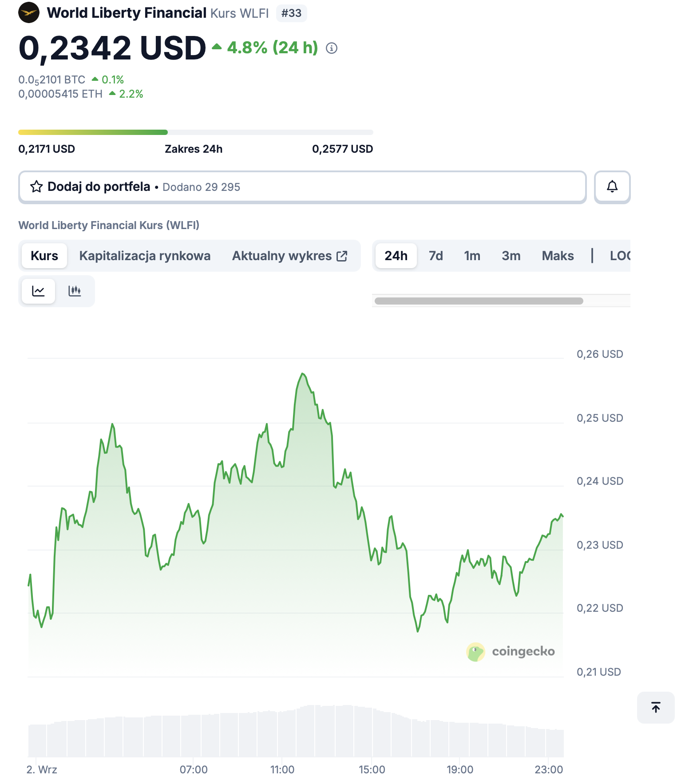Click the 07:00 time axis label
The image size is (689, 784).
tap(194, 770)
